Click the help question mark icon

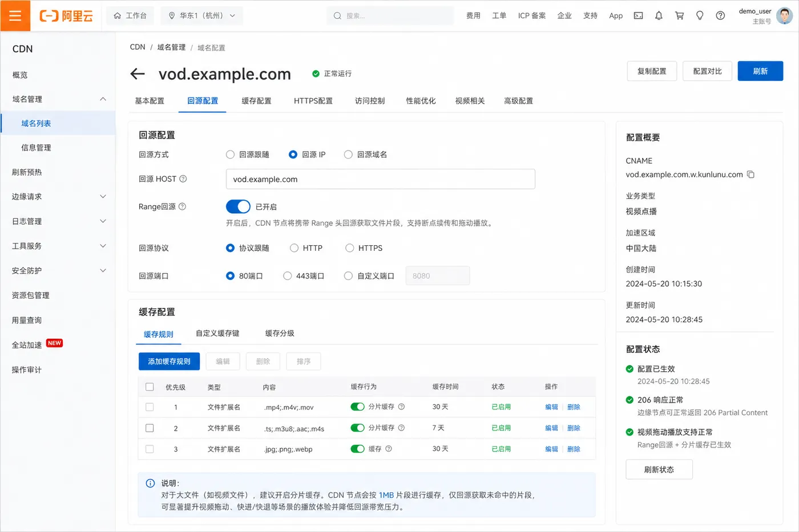tap(720, 16)
